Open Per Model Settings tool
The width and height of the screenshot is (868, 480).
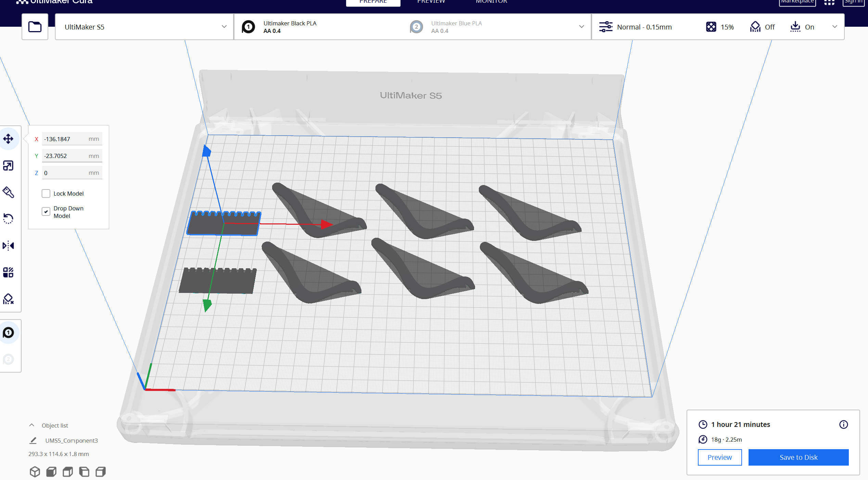[x=9, y=272]
